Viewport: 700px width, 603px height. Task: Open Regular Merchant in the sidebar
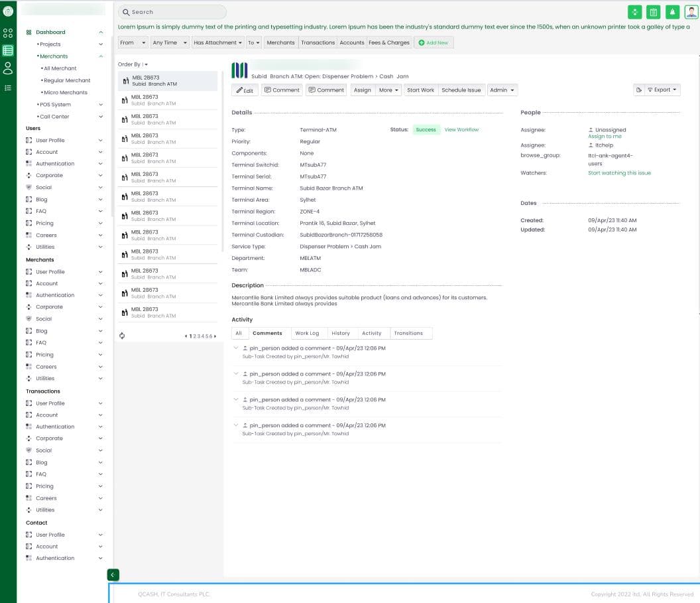(x=66, y=80)
